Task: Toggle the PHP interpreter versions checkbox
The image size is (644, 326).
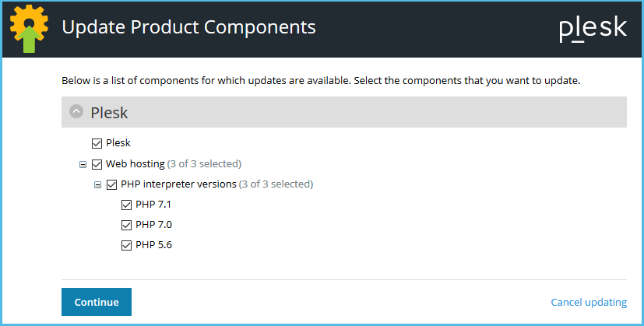Action: tap(111, 184)
